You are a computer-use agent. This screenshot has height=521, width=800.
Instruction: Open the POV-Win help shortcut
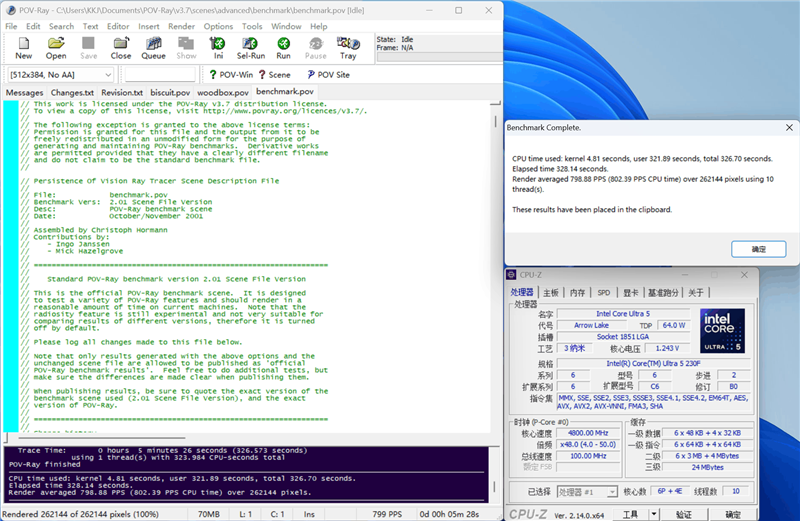pos(230,75)
